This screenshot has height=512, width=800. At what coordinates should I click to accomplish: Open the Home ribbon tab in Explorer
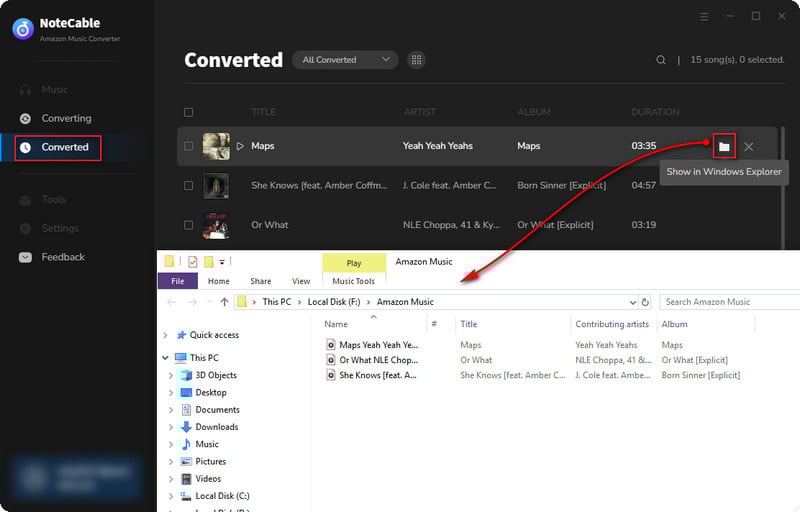click(218, 281)
